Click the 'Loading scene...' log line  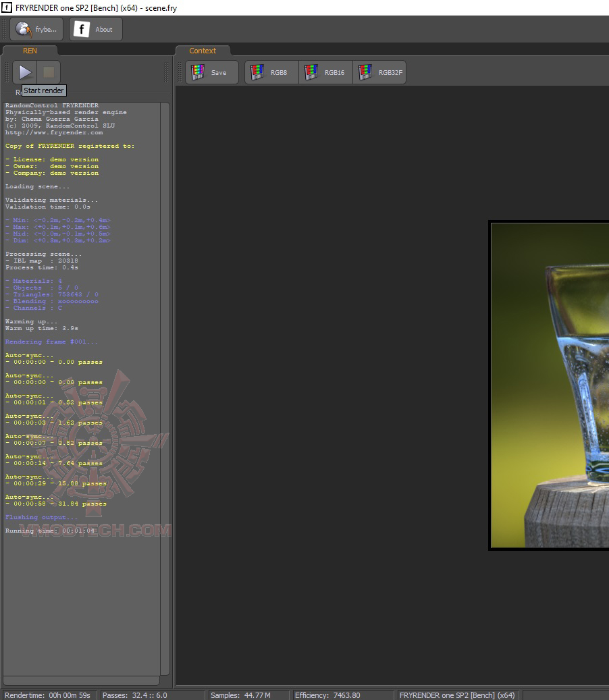point(38,186)
